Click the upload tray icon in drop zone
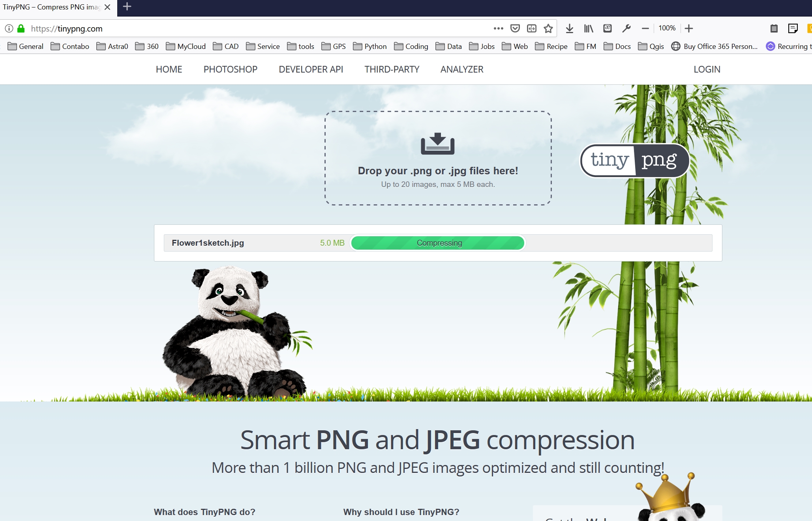 pos(437,144)
